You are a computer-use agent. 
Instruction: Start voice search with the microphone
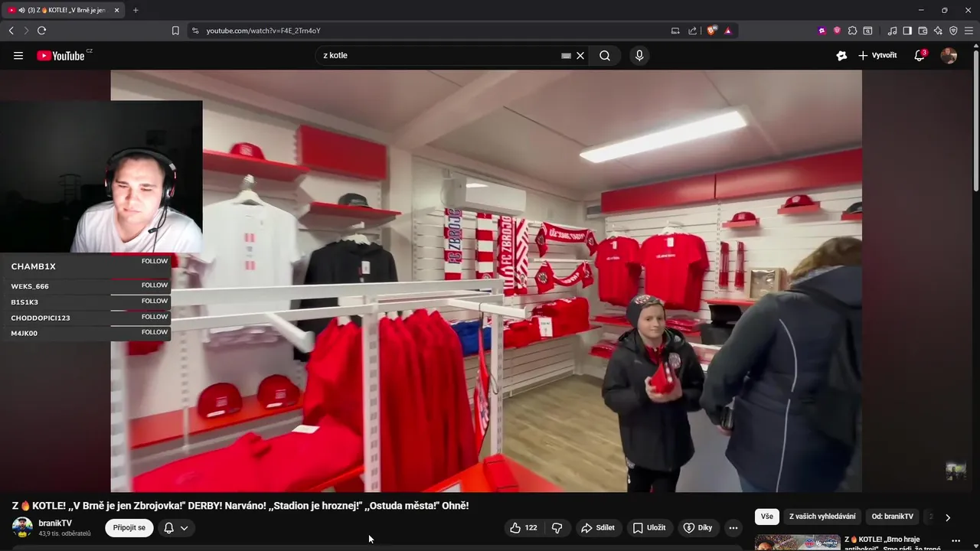639,55
